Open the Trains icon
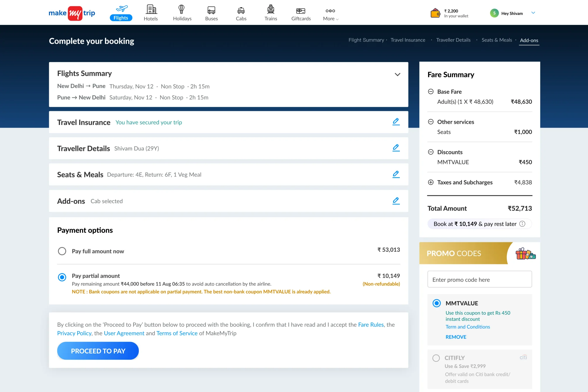The width and height of the screenshot is (588, 392). (x=271, y=9)
